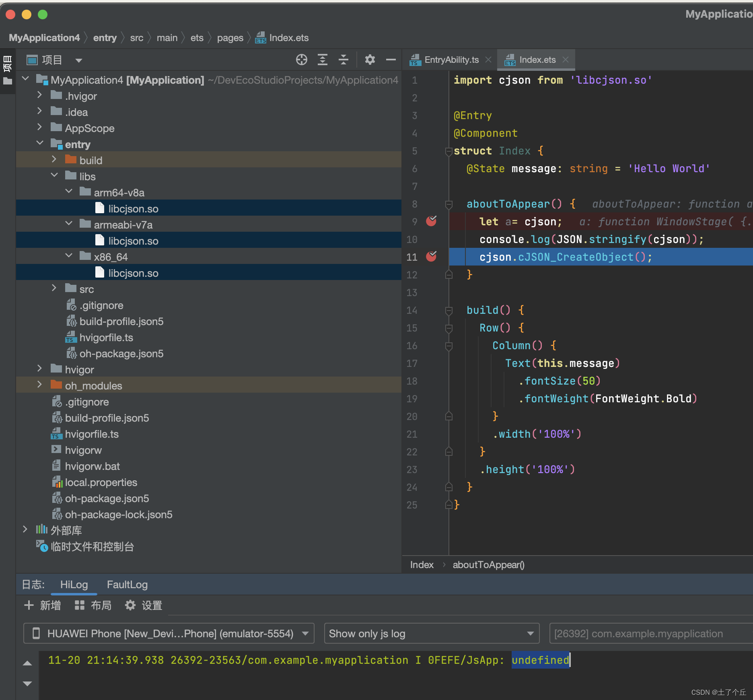The image size is (753, 700).
Task: Click the root .gitignore file
Action: pyautogui.click(x=80, y=402)
